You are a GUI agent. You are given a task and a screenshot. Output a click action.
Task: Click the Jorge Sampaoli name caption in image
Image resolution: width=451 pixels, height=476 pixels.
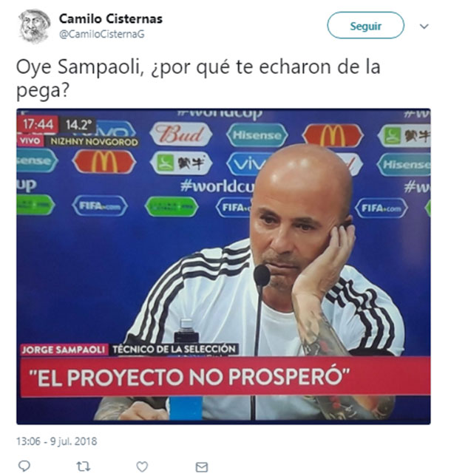pos(64,350)
